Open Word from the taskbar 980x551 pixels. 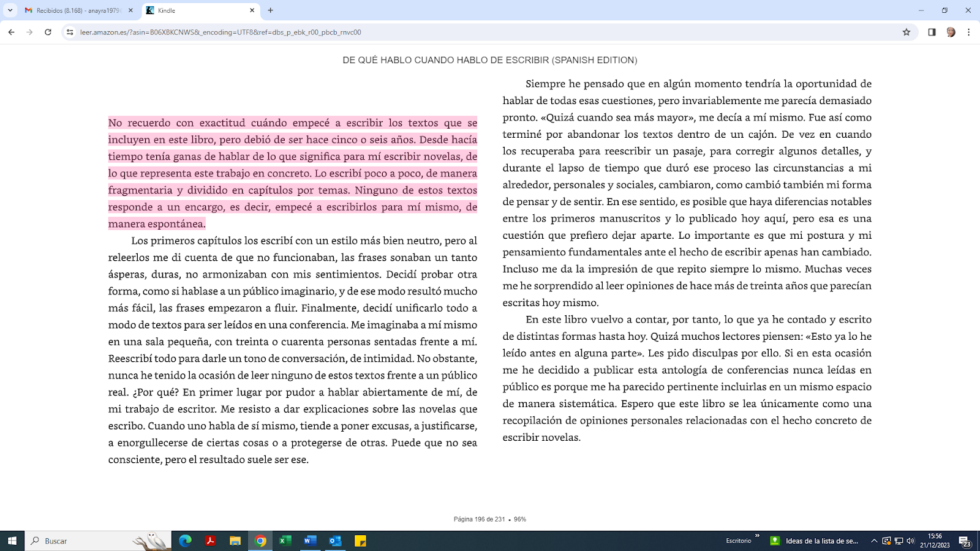tap(311, 541)
